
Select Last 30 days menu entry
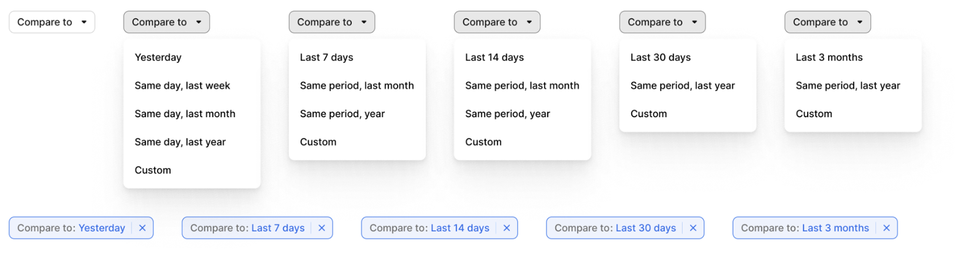[x=660, y=57]
